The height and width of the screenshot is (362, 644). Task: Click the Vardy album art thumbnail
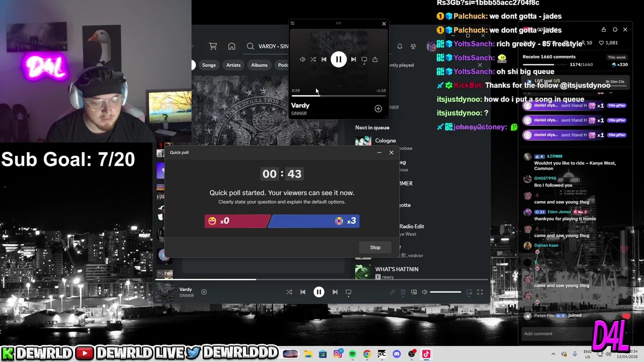click(x=165, y=292)
